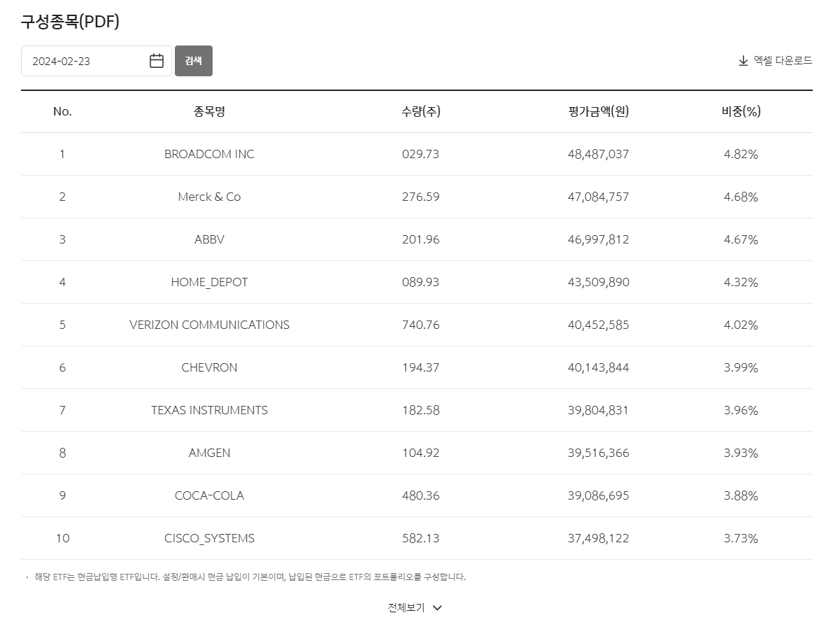840x620 pixels.
Task: Click the 47,084,757 valuation amount
Action: [x=599, y=197]
